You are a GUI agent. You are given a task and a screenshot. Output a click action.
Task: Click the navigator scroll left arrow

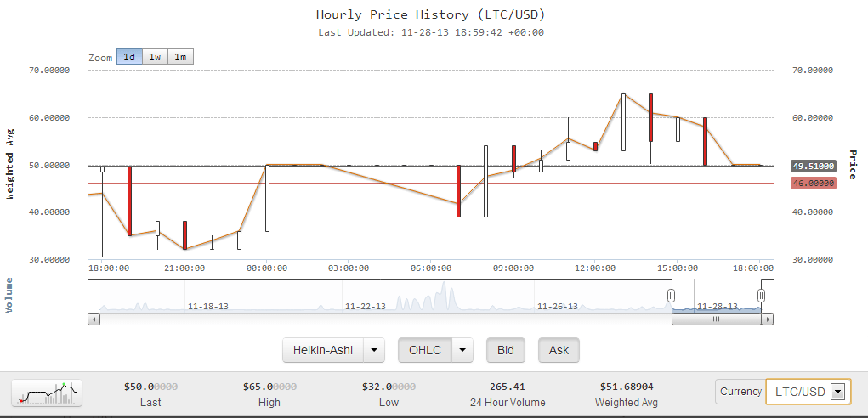point(94,319)
